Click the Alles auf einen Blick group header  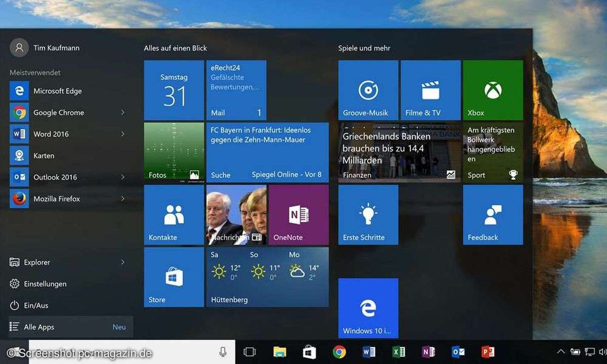click(176, 48)
